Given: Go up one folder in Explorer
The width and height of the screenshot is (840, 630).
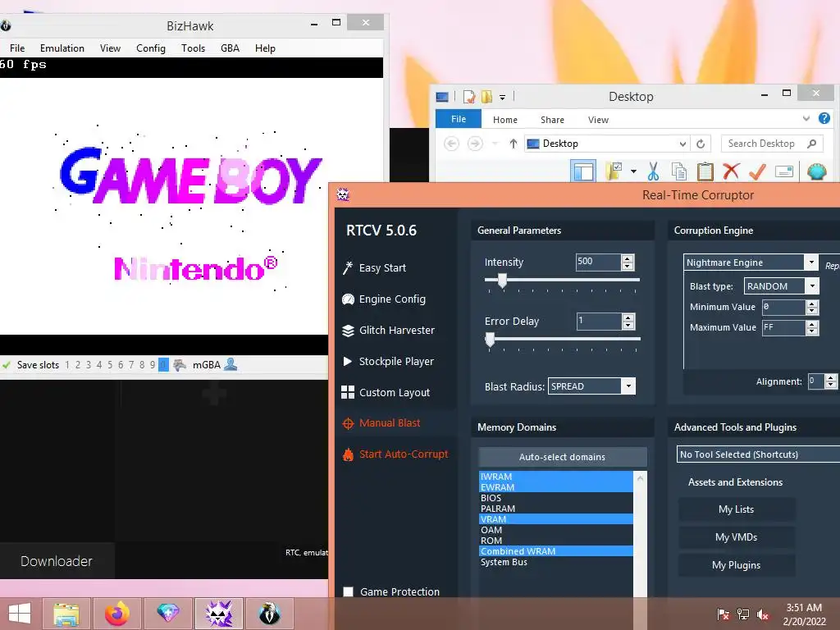Looking at the screenshot, I should pyautogui.click(x=514, y=144).
